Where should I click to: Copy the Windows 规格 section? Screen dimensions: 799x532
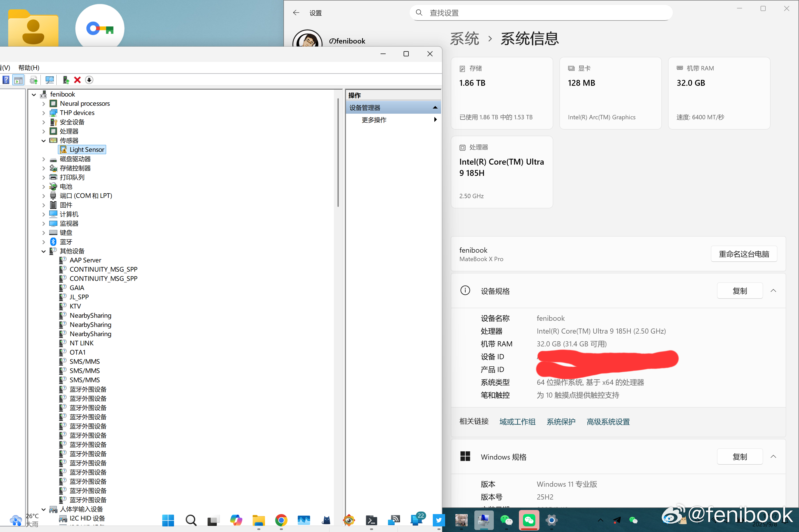coord(740,457)
